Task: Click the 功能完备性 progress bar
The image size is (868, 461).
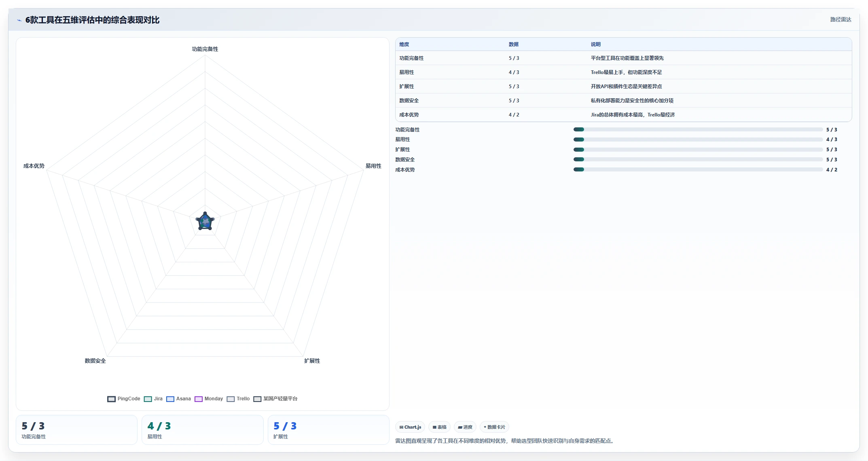Action: (698, 129)
